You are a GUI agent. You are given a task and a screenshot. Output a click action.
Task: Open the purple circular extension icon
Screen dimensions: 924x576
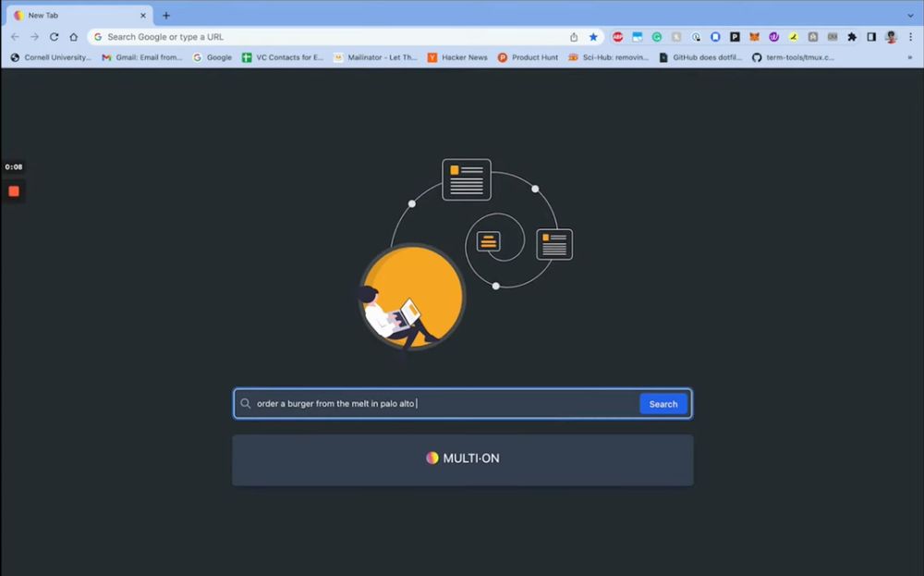click(x=773, y=37)
